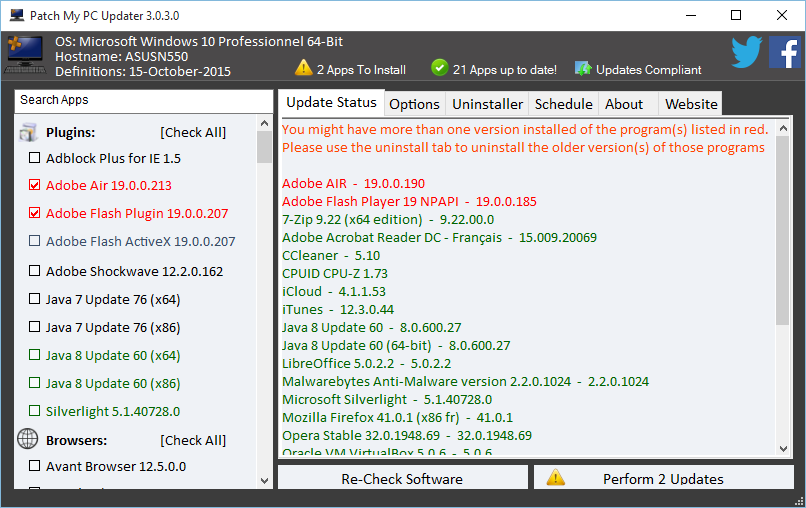Check Java 7 Update 76 (x64)
This screenshot has width=806, height=508.
pos(34,298)
